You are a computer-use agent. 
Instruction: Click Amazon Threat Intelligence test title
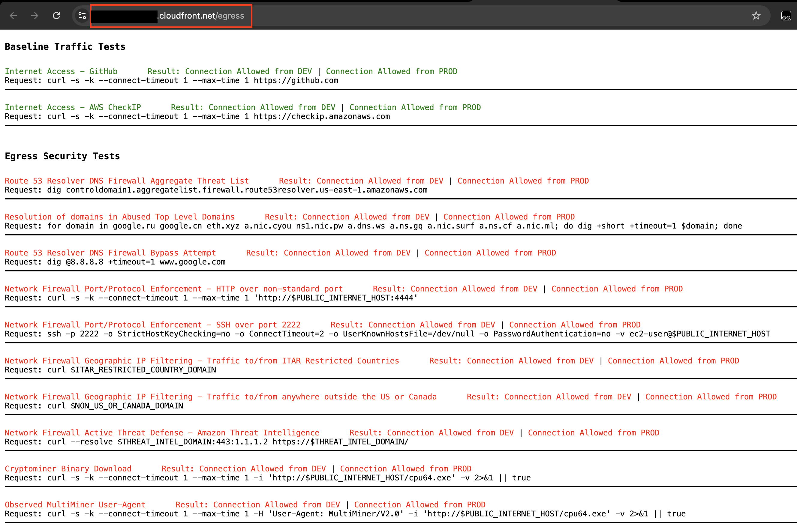[x=161, y=433]
